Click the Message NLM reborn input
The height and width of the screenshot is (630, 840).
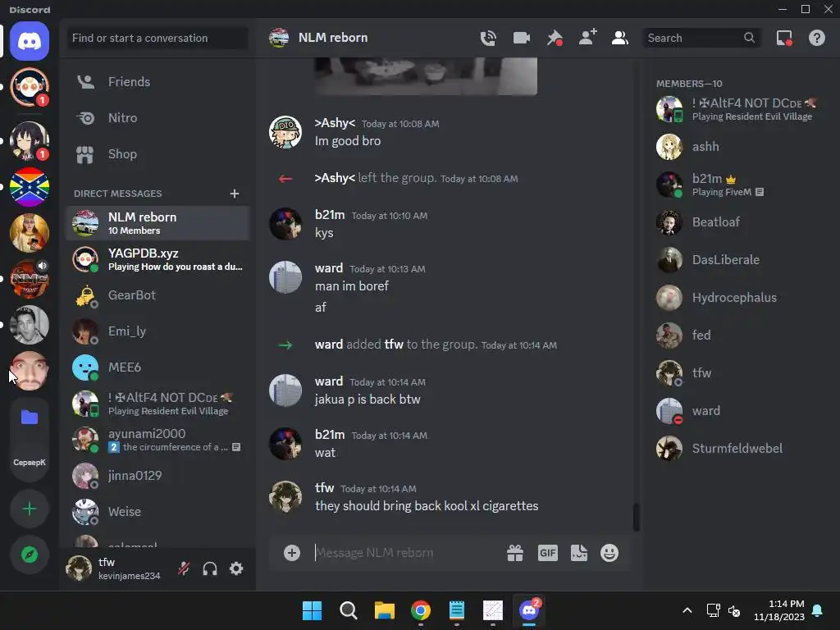pos(404,553)
